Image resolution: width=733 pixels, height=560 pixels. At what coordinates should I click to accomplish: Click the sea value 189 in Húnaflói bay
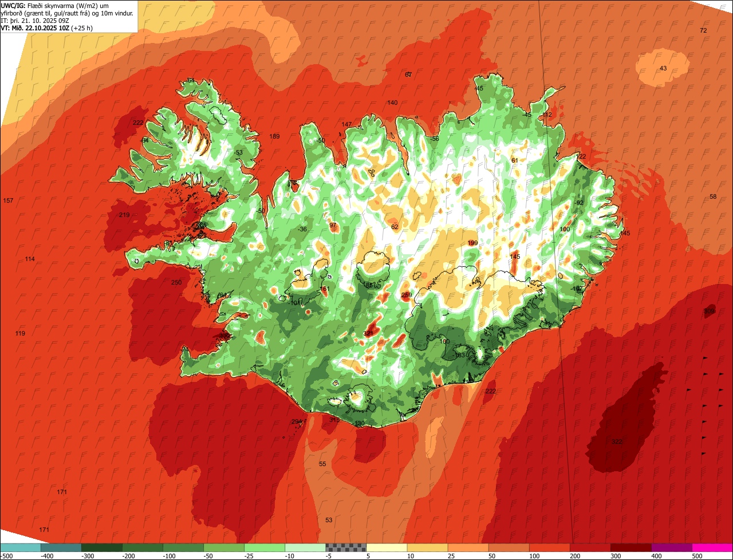[275, 136]
